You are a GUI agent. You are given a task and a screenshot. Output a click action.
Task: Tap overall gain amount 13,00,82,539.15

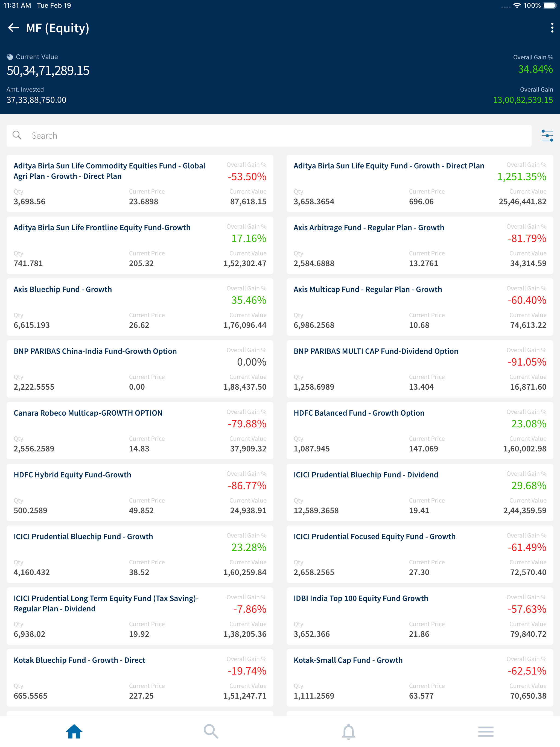523,100
